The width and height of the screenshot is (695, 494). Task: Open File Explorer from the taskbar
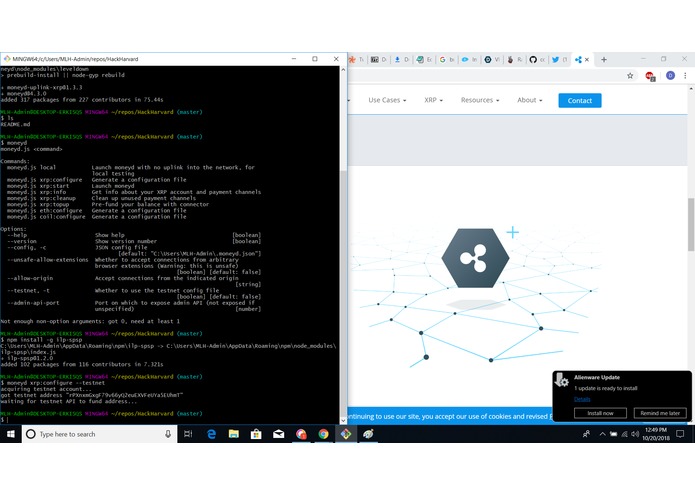pos(234,434)
